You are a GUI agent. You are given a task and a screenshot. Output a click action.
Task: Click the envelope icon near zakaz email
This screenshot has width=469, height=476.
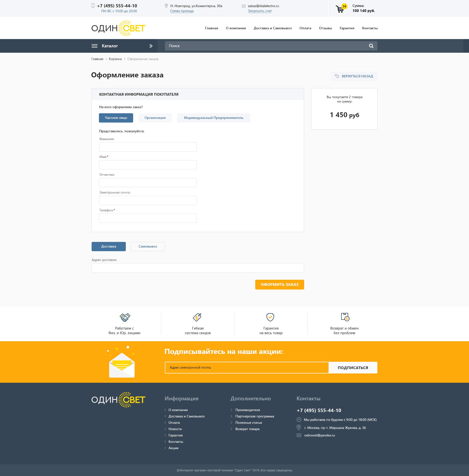coord(244,6)
